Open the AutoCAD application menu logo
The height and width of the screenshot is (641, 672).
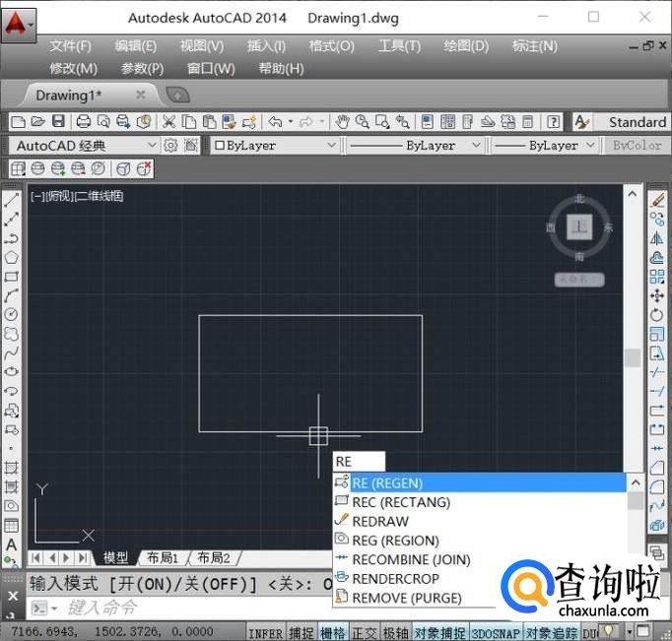click(17, 22)
